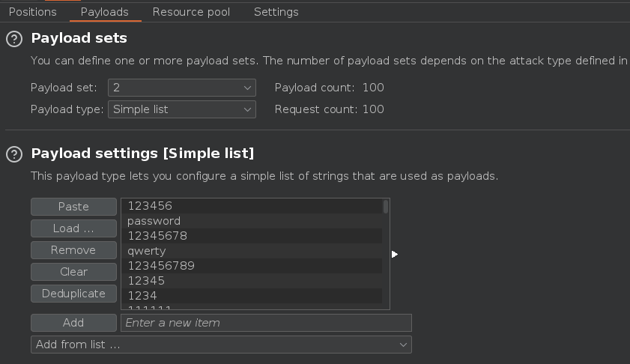This screenshot has width=630, height=364.
Task: Click the Add button
Action: [x=73, y=323]
